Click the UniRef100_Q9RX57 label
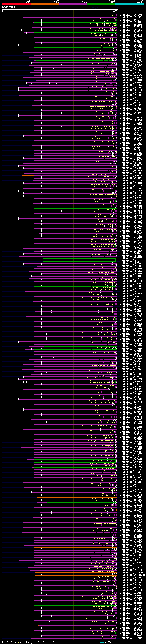The width and height of the screenshot is (146, 644). (x=131, y=585)
